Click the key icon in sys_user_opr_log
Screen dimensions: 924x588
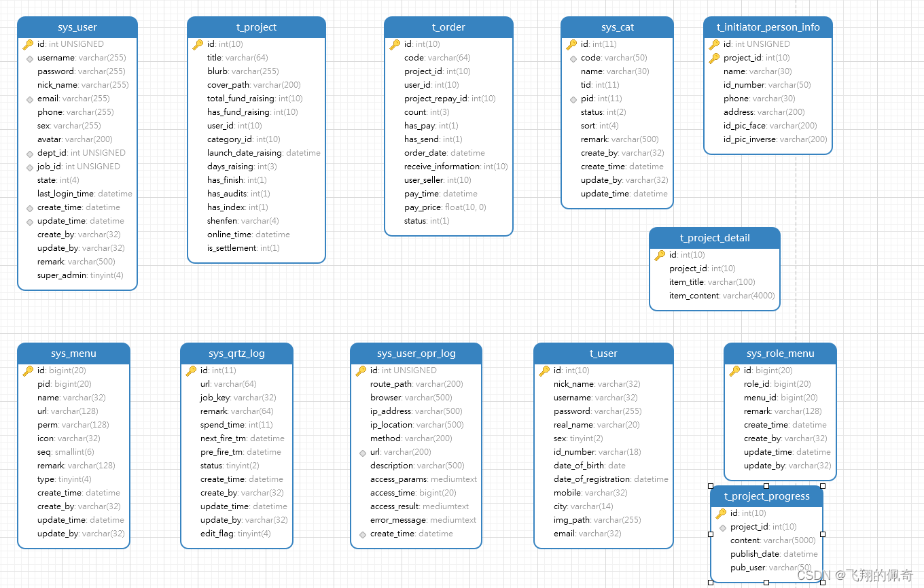coord(361,370)
